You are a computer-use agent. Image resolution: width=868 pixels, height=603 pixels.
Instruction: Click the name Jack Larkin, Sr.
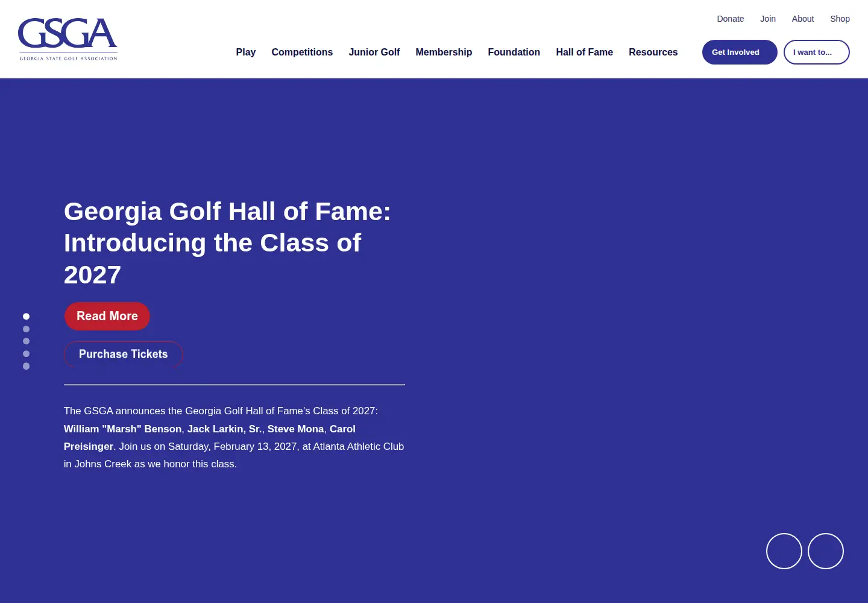(224, 429)
